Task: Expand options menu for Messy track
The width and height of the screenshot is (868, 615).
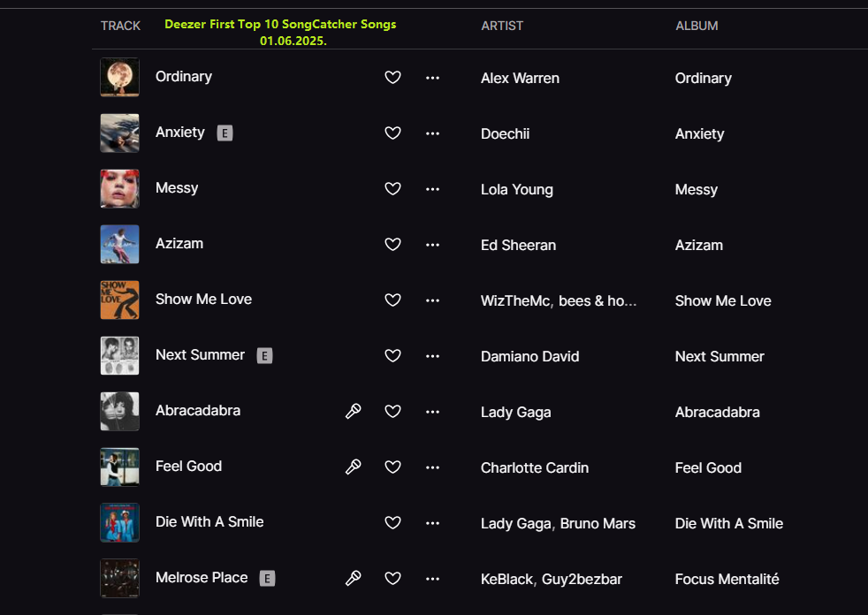Action: pos(432,189)
